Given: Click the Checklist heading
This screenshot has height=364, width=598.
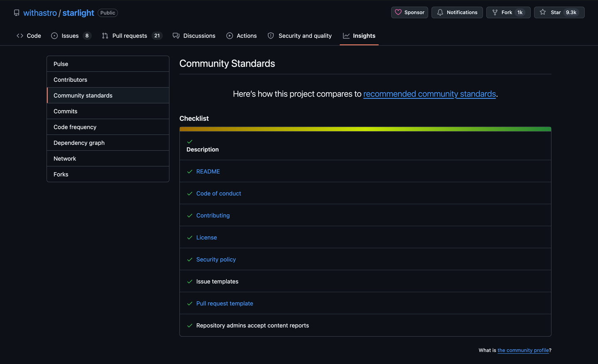Looking at the screenshot, I should click(x=194, y=118).
